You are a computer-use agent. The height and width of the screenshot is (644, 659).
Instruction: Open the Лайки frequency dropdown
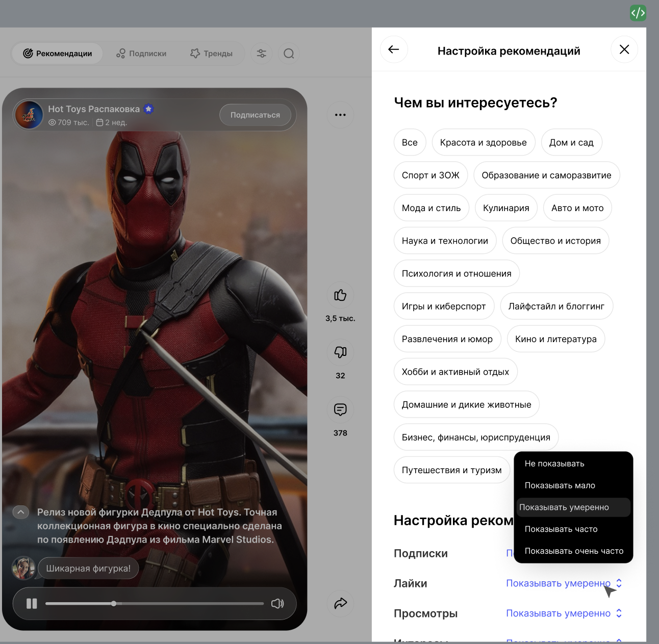564,583
